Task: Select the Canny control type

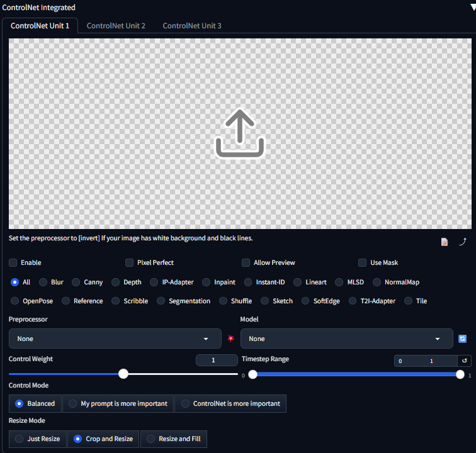Action: (x=76, y=282)
